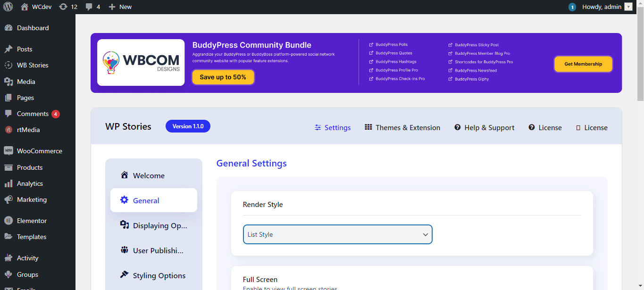
Task: Click the Groups sidebar icon
Action: pos(8,274)
